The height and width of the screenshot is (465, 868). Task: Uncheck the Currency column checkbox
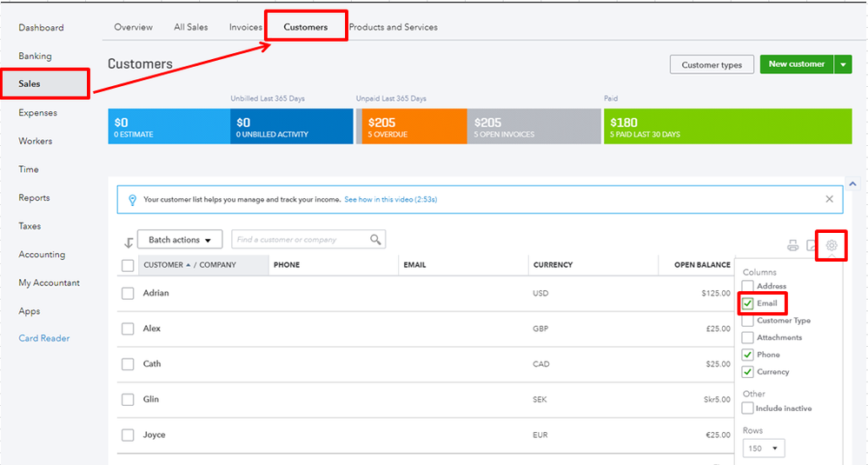(748, 372)
